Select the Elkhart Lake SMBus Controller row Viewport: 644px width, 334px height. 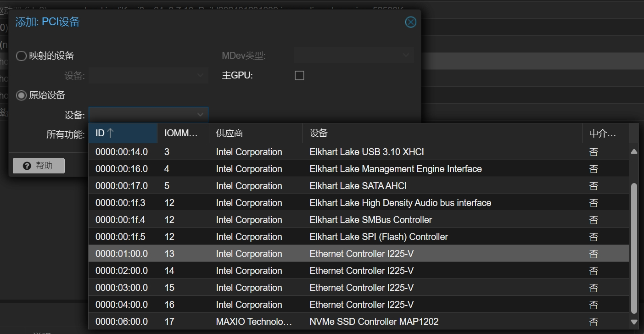pos(321,219)
